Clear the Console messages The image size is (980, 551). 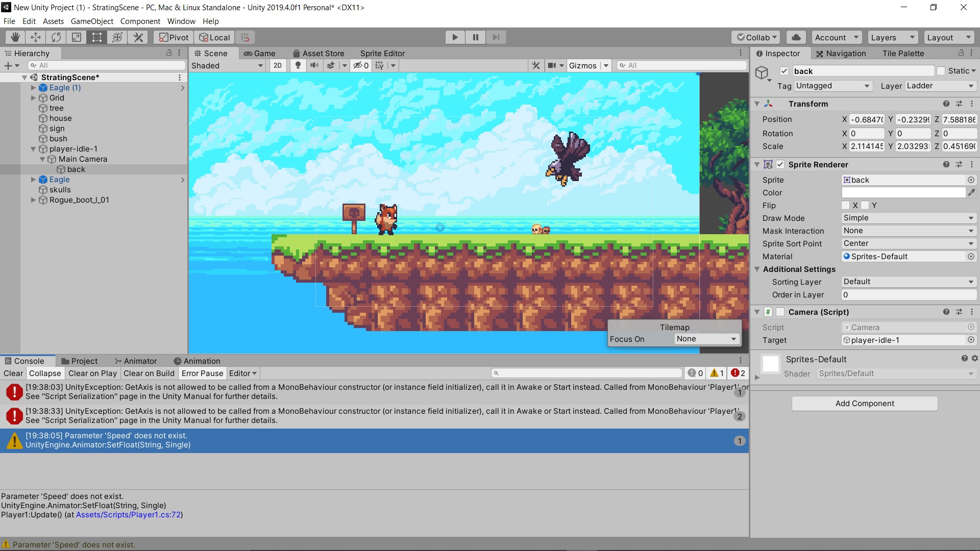pos(13,373)
